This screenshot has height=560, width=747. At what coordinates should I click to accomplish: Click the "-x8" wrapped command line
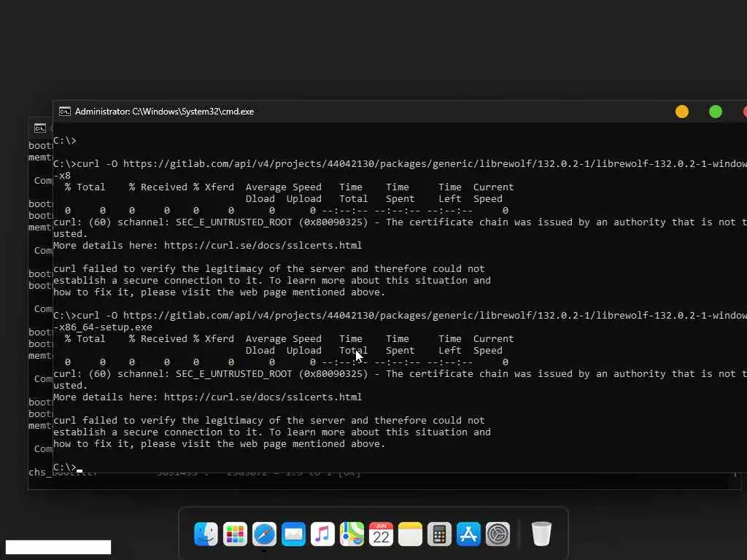pyautogui.click(x=62, y=176)
